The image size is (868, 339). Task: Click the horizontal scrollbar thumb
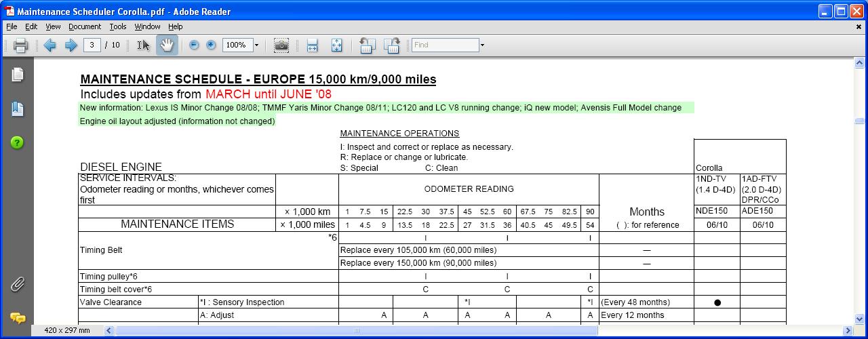coord(356,331)
